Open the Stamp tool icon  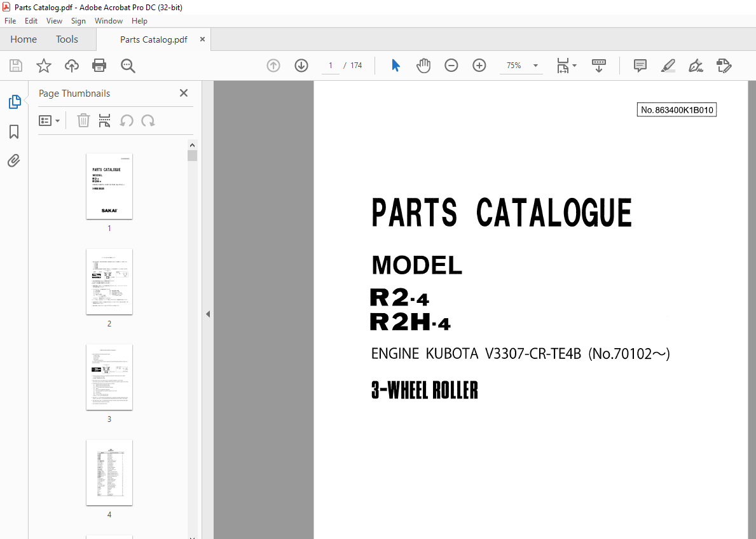pos(724,66)
